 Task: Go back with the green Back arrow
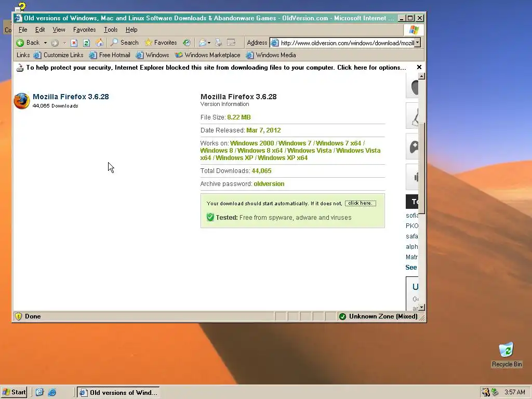tap(28, 43)
